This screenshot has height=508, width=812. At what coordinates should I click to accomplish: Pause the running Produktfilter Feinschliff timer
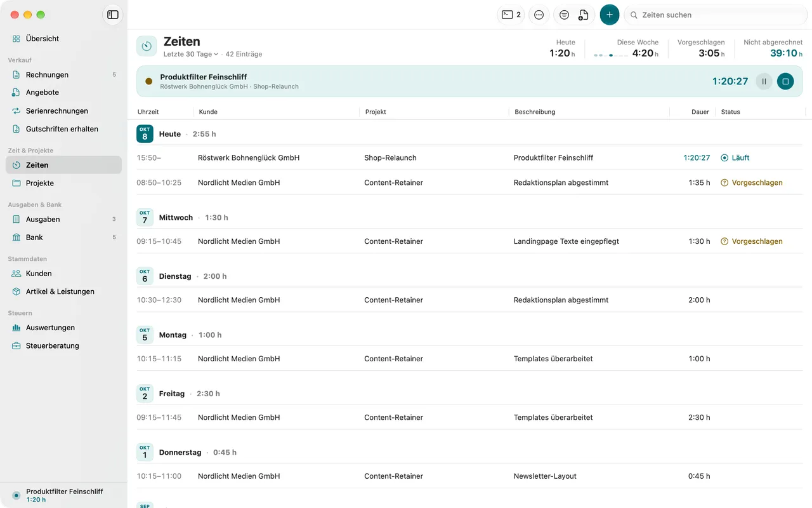[x=764, y=81]
